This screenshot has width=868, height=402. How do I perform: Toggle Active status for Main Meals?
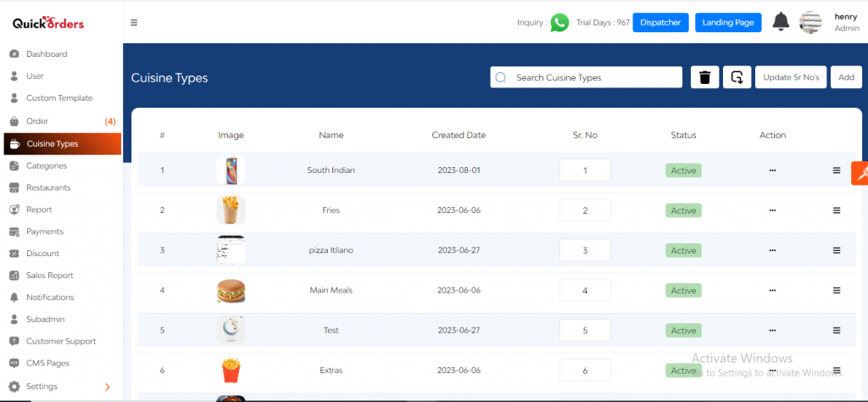click(x=683, y=290)
